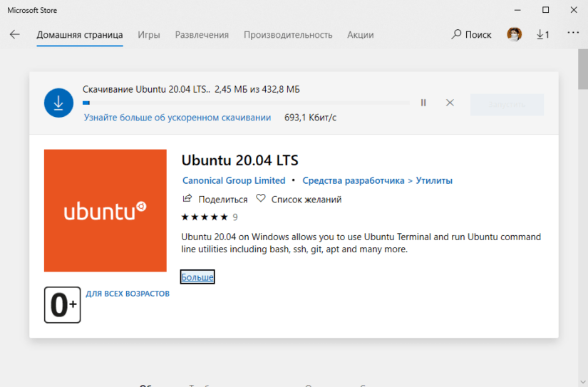Open the search magnifier icon

click(456, 34)
